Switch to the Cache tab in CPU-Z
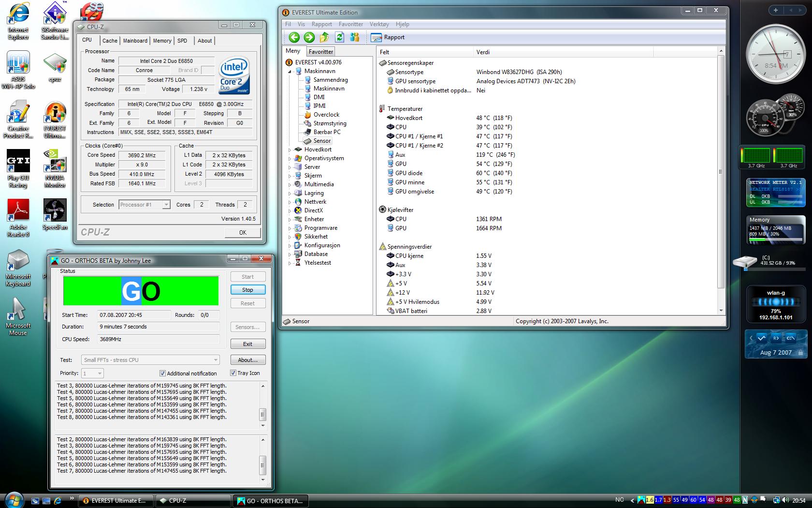The image size is (812, 508). pyautogui.click(x=110, y=41)
